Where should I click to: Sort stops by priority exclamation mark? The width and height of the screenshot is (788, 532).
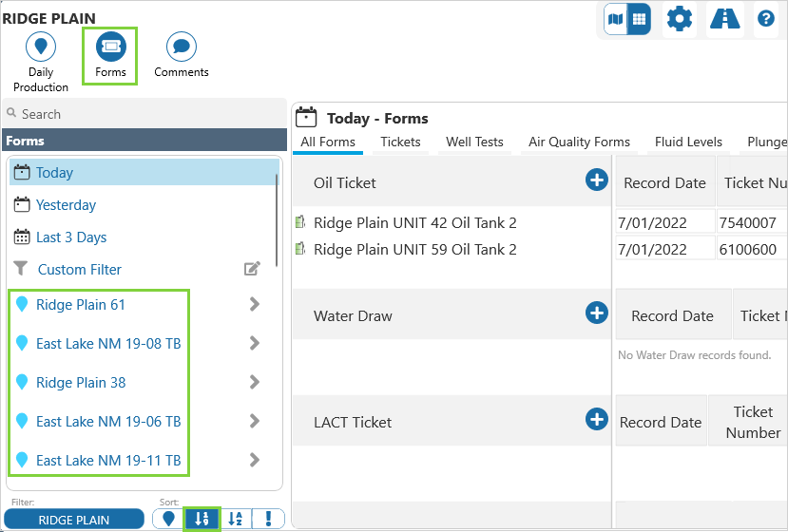269,519
